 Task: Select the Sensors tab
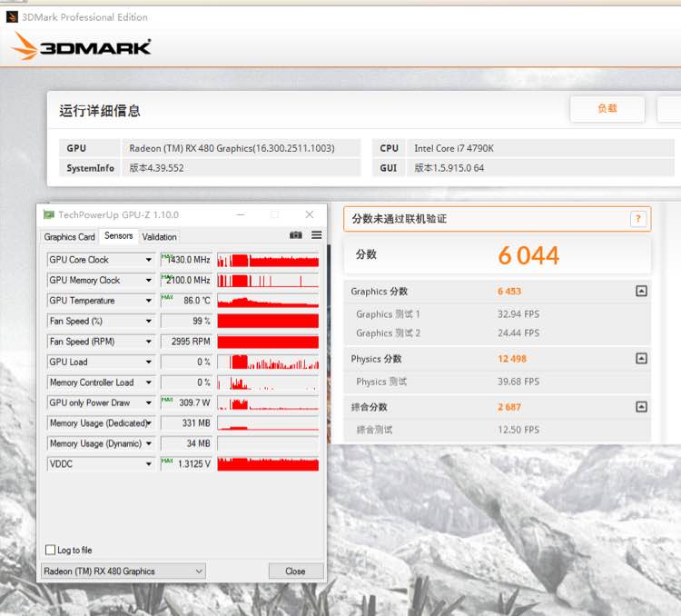pyautogui.click(x=119, y=235)
